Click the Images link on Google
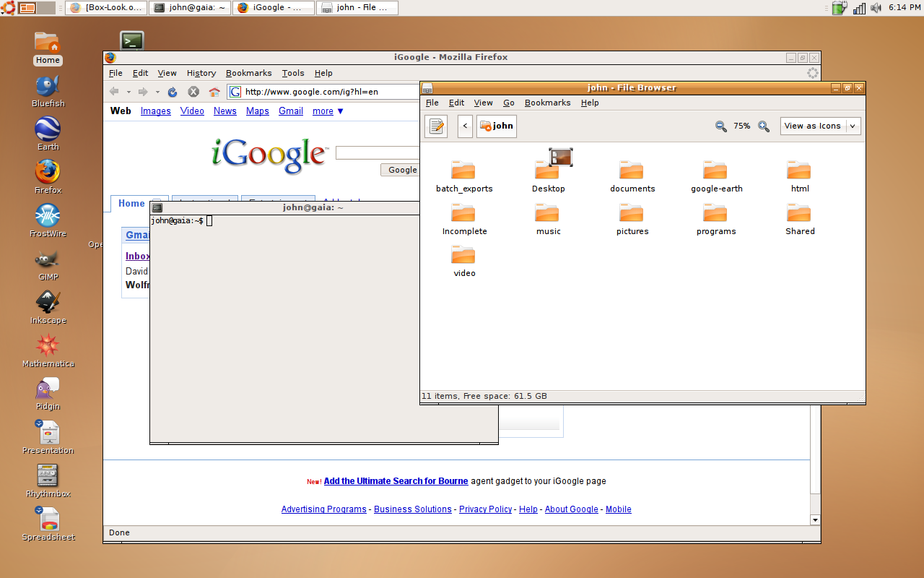924x578 pixels. pos(156,111)
